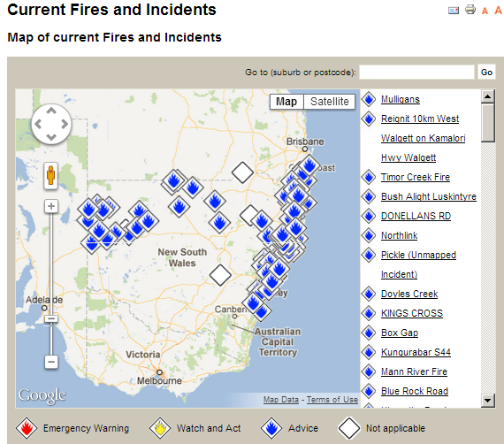Open the Reignit 10km West incident link

(423, 138)
